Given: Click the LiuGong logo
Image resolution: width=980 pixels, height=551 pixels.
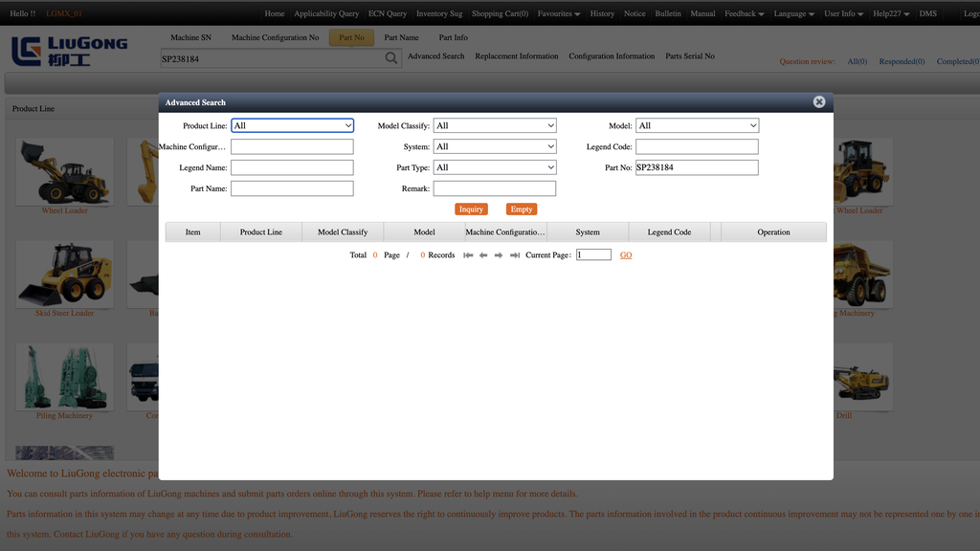Looking at the screenshot, I should pos(70,51).
